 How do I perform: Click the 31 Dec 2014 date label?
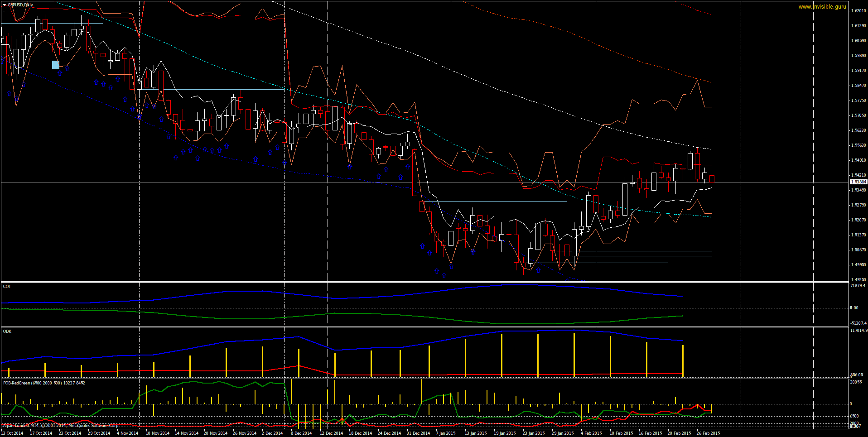(418, 433)
